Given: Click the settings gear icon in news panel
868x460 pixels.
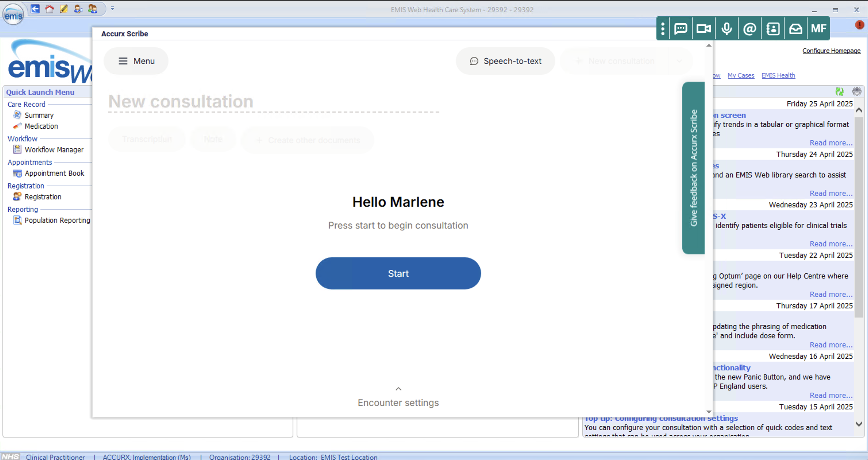Looking at the screenshot, I should (x=856, y=91).
